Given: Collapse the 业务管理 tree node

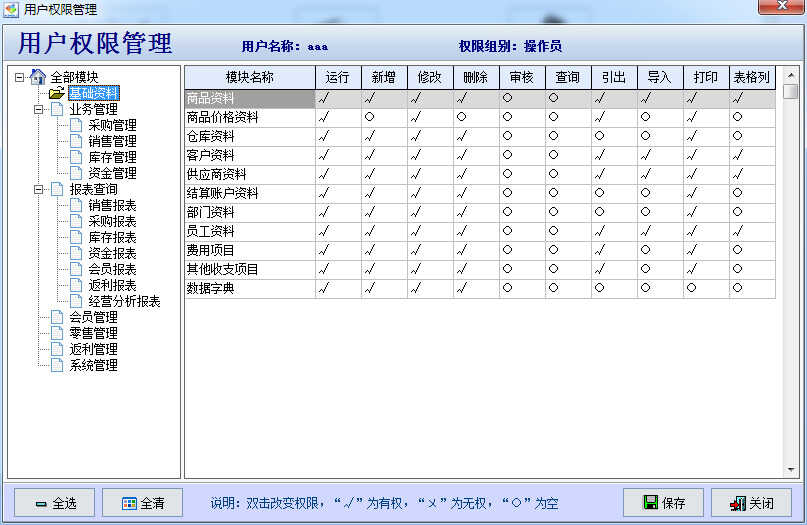Looking at the screenshot, I should point(39,109).
